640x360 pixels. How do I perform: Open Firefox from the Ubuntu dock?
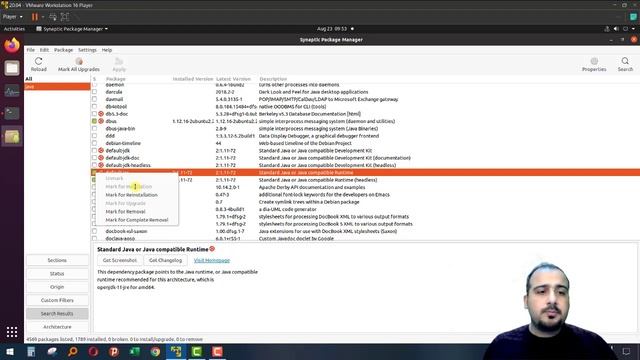[12, 45]
